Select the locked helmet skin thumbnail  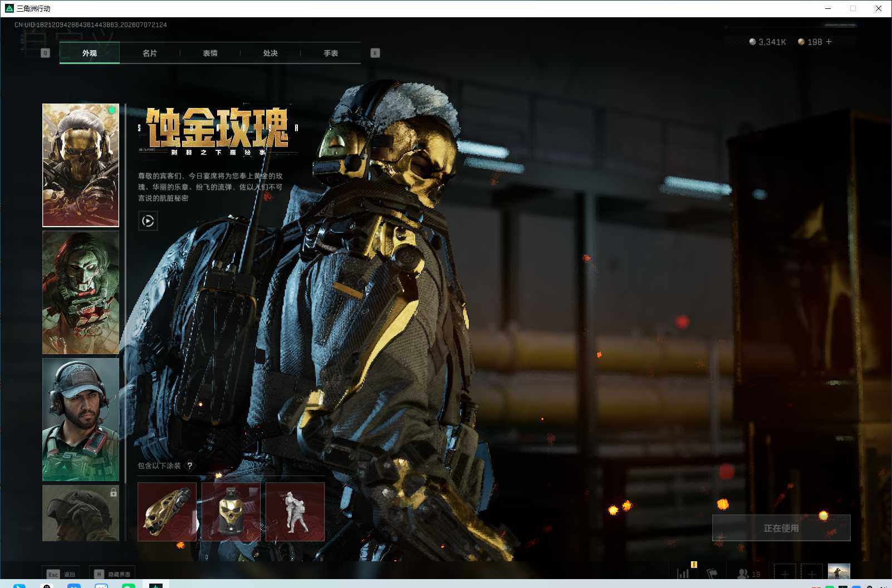click(x=81, y=513)
